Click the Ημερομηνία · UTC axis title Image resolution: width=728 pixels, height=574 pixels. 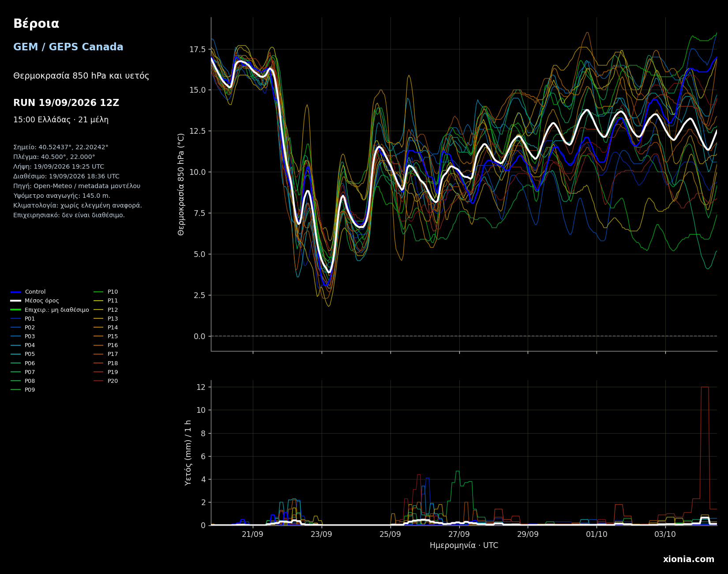click(x=464, y=545)
